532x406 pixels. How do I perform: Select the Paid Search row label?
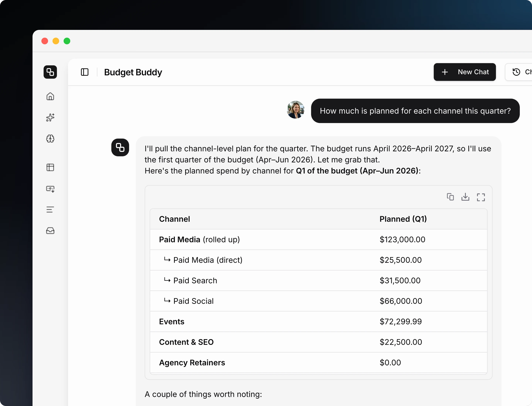tap(195, 281)
